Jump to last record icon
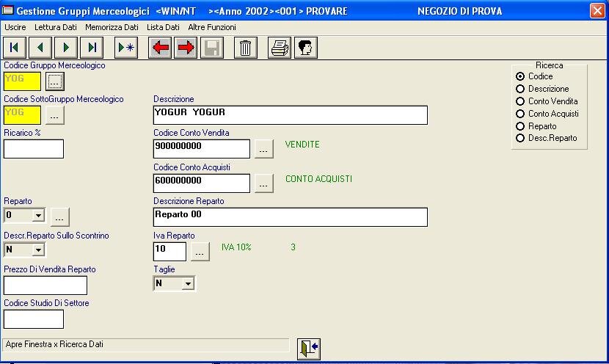Image resolution: width=609 pixels, height=364 pixels. pyautogui.click(x=92, y=48)
